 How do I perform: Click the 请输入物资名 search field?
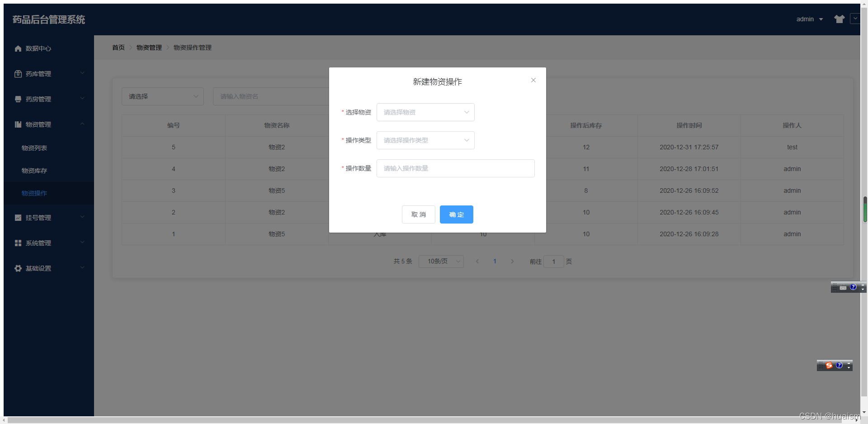pyautogui.click(x=271, y=96)
